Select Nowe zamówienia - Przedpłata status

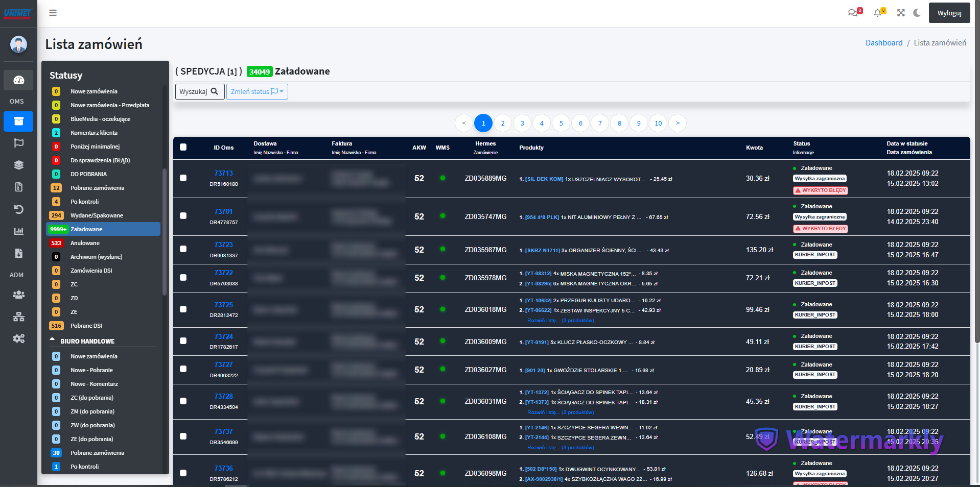tap(103, 105)
